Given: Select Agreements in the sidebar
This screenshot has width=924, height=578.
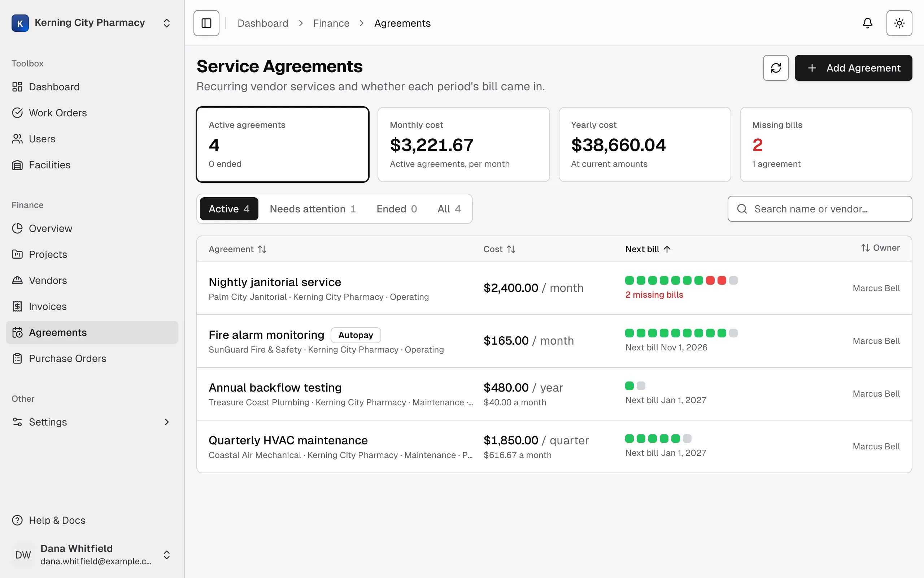Looking at the screenshot, I should coord(92,332).
